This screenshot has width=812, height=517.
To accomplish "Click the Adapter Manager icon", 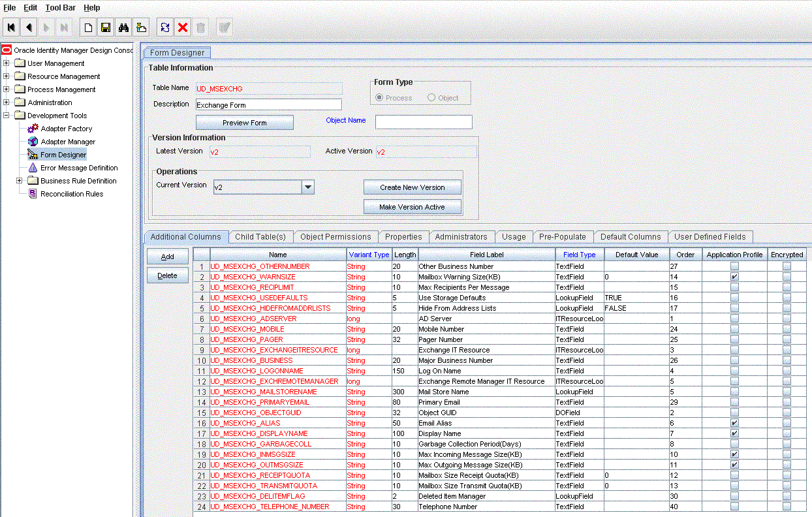I will (33, 142).
